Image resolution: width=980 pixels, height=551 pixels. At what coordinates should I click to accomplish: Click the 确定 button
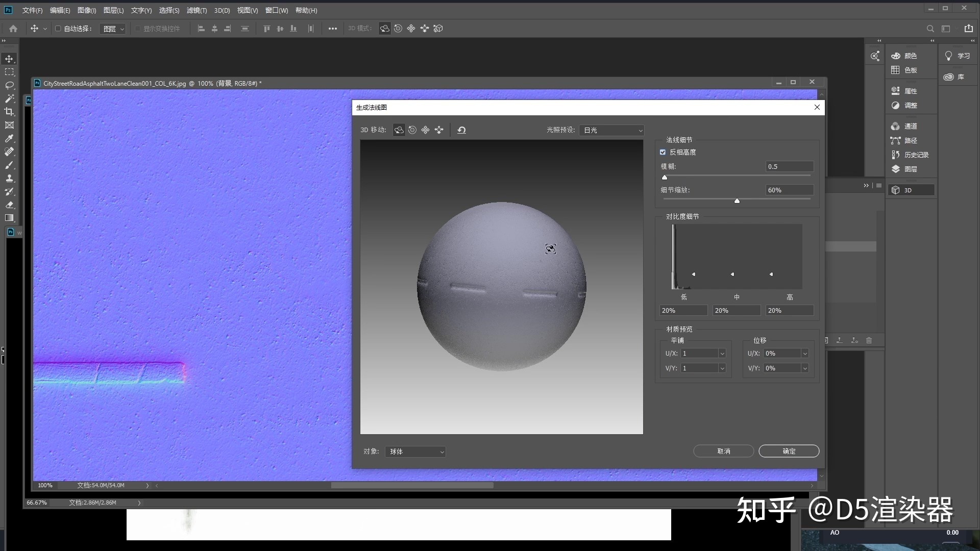click(789, 451)
